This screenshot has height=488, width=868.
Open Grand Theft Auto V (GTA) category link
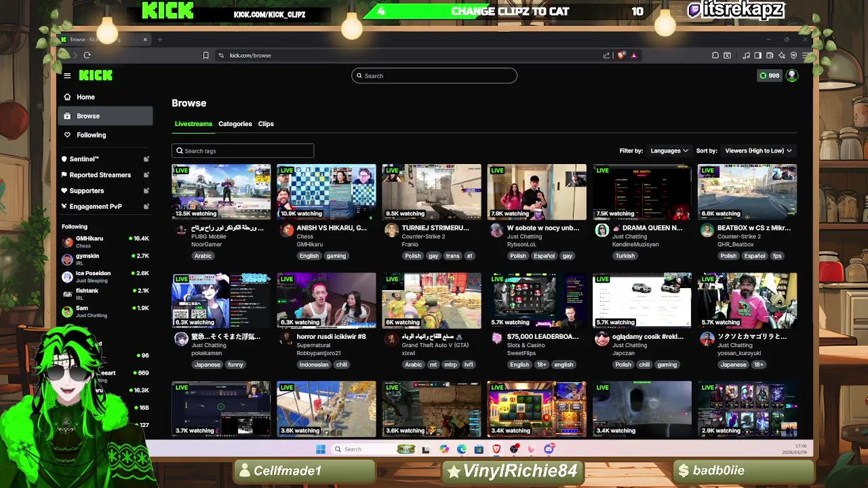tap(435, 345)
